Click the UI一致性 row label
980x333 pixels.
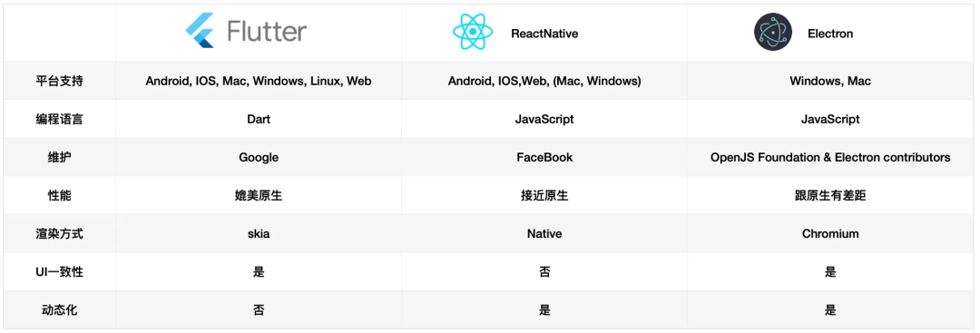click(x=59, y=272)
